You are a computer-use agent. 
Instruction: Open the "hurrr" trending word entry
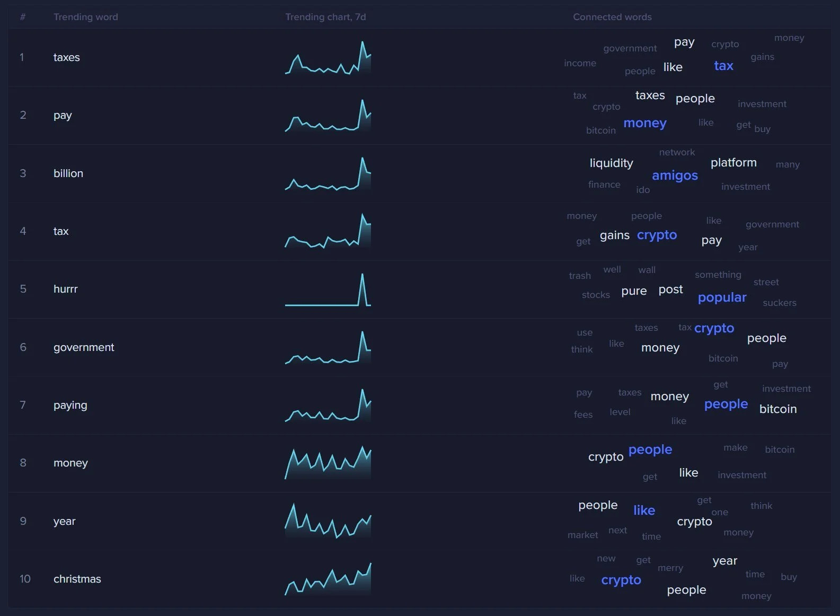(65, 289)
